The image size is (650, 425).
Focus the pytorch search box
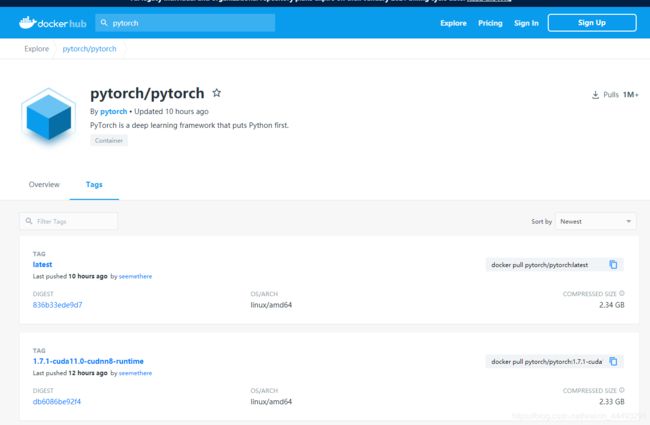click(185, 23)
